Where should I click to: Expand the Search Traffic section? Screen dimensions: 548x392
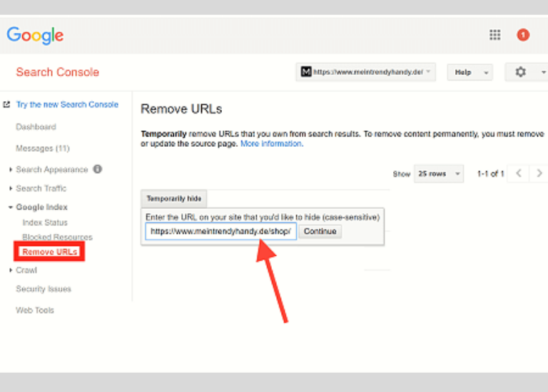(x=11, y=188)
